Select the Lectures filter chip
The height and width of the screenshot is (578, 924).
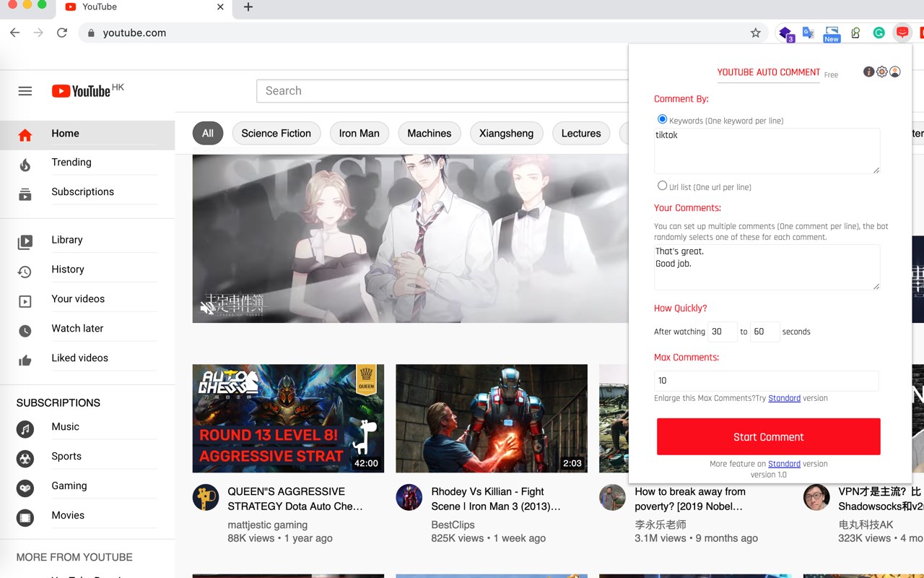(581, 133)
